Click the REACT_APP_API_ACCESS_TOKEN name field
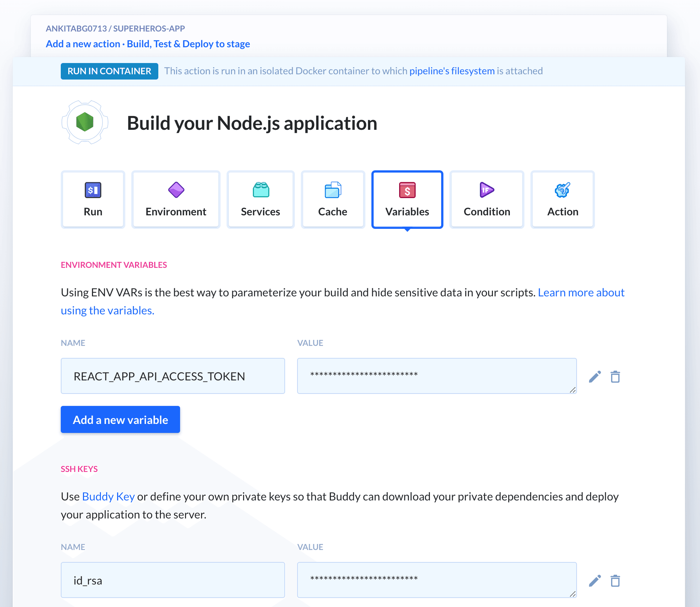The width and height of the screenshot is (700, 607). click(173, 376)
